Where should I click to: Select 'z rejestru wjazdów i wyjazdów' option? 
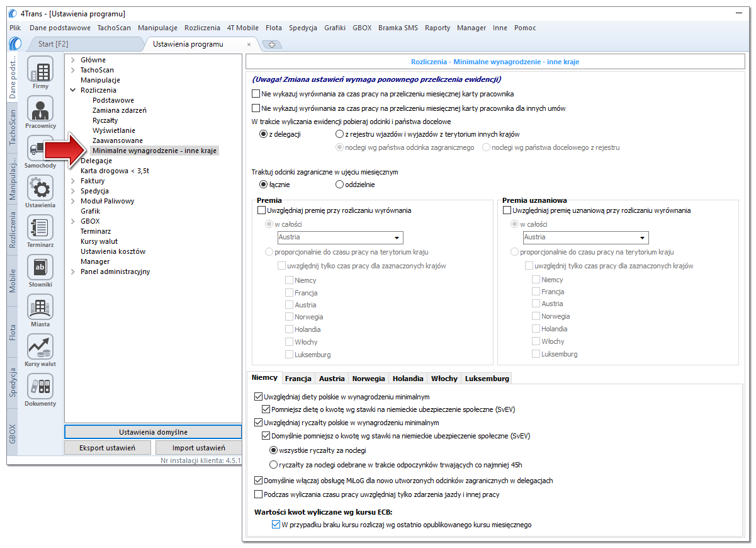pos(340,134)
